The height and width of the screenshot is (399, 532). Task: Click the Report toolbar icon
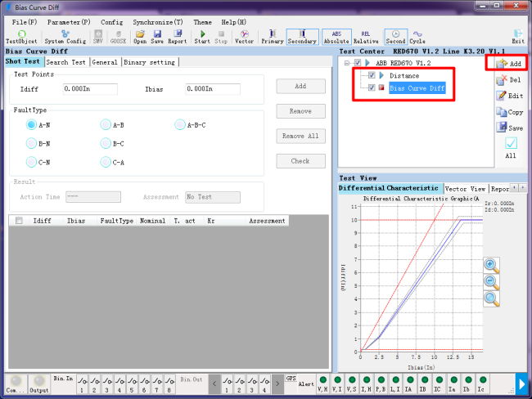tap(178, 35)
